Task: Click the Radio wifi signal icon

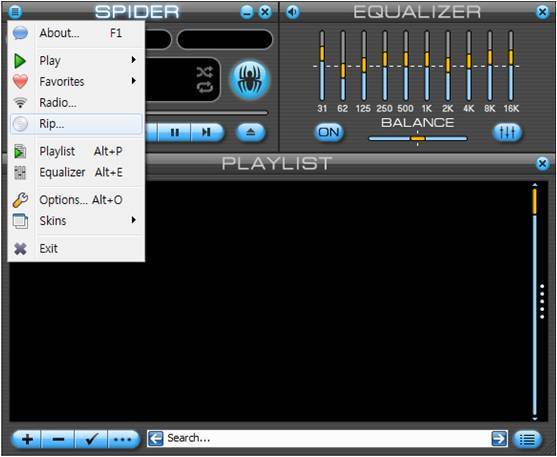Action: click(x=20, y=102)
